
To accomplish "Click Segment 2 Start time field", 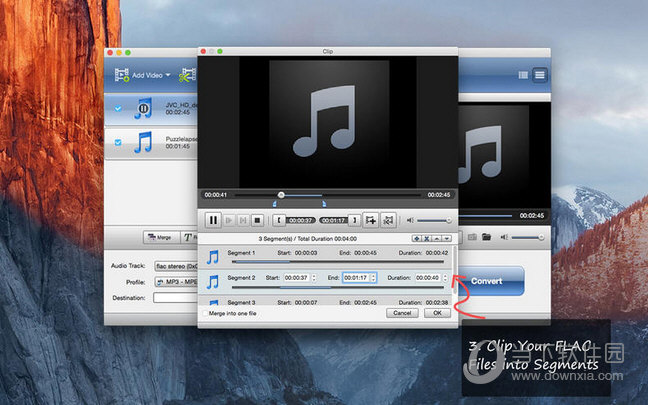I will click(296, 278).
